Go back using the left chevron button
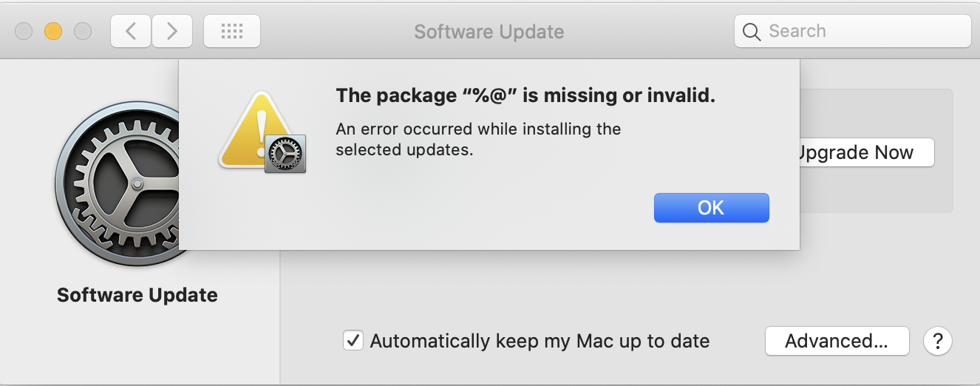The image size is (980, 386). click(x=131, y=31)
